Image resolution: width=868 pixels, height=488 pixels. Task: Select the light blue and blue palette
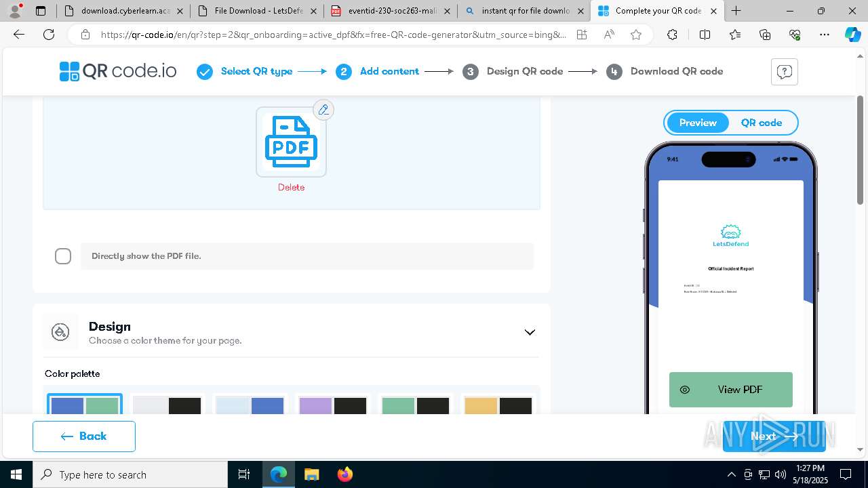coord(250,405)
